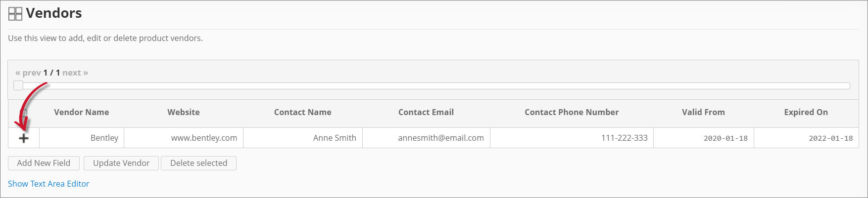Select the Bentley vendor name cell
The height and width of the screenshot is (198, 868).
(x=104, y=138)
